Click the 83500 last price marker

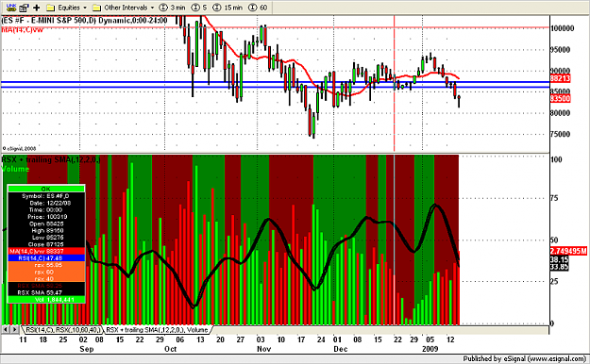(x=561, y=98)
